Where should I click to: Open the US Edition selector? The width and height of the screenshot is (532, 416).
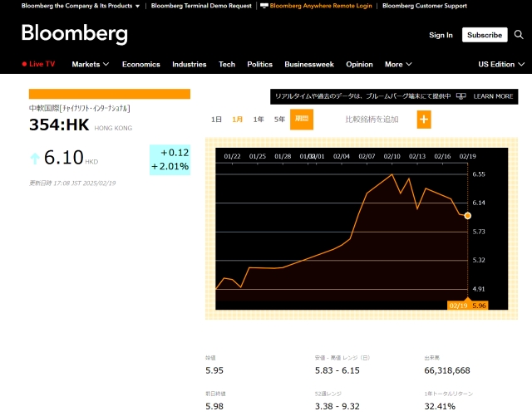[500, 64]
